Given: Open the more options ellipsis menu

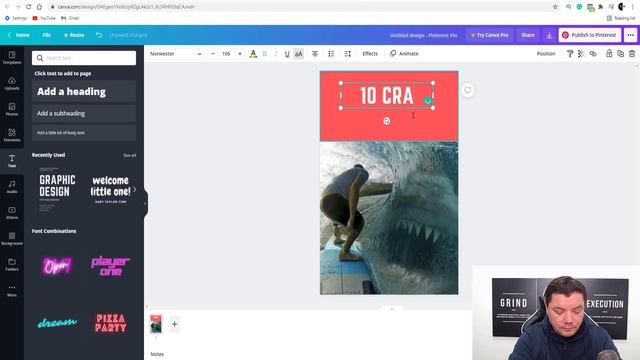Looking at the screenshot, I should 631,35.
